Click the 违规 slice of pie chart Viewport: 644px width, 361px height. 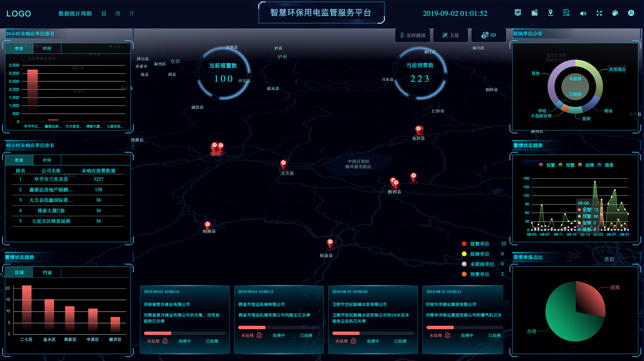tap(590, 298)
